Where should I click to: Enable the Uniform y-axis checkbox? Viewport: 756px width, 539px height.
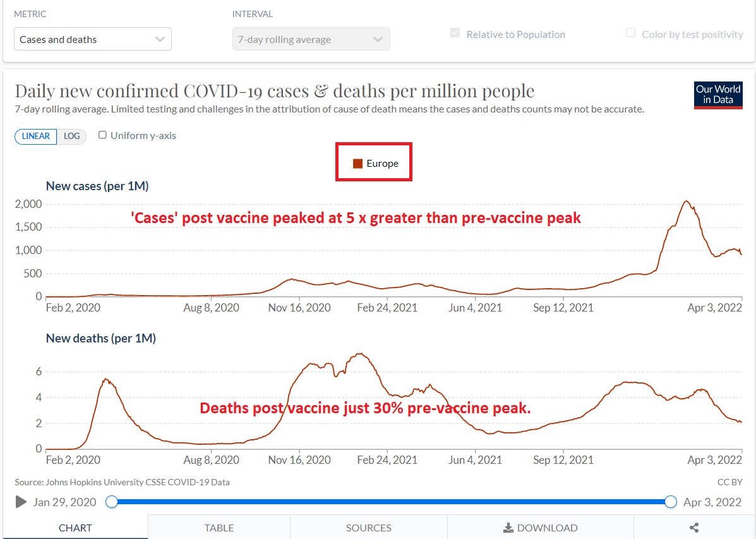[103, 135]
